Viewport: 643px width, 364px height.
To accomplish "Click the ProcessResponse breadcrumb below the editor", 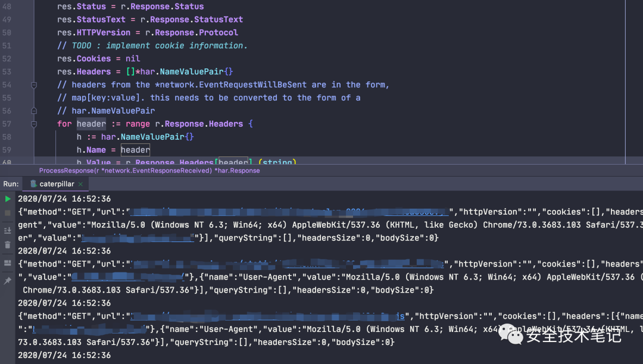I will (x=149, y=170).
